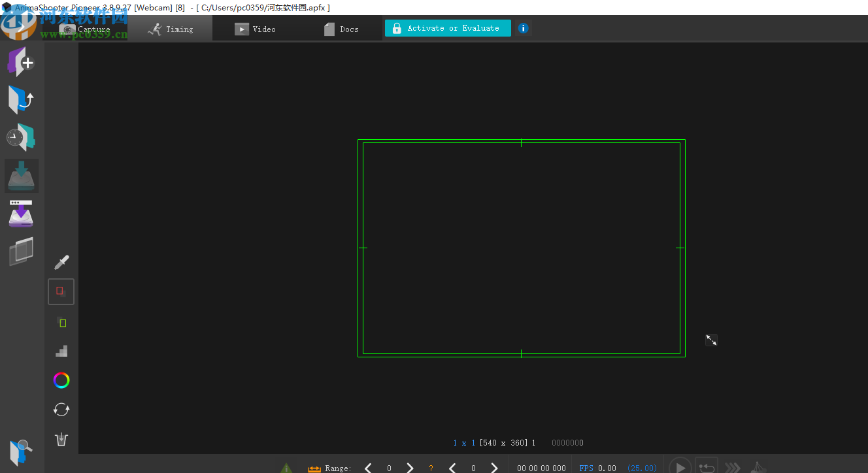Click the left arrow just after the question mark
The height and width of the screenshot is (473, 868).
point(452,468)
